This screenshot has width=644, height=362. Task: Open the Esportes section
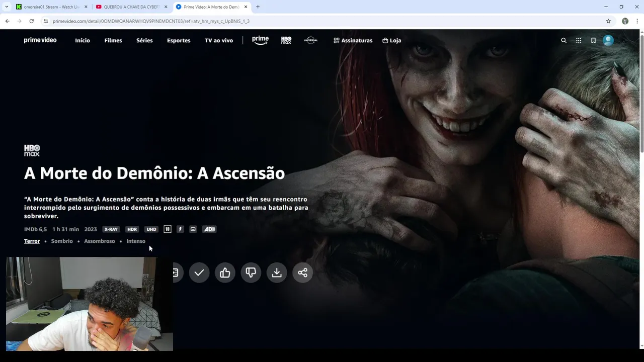pos(179,40)
